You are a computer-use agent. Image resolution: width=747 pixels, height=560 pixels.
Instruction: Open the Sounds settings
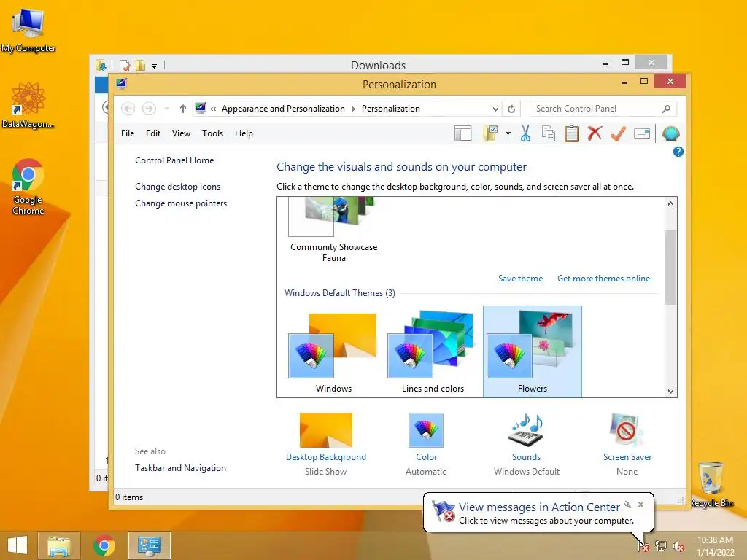(x=527, y=444)
